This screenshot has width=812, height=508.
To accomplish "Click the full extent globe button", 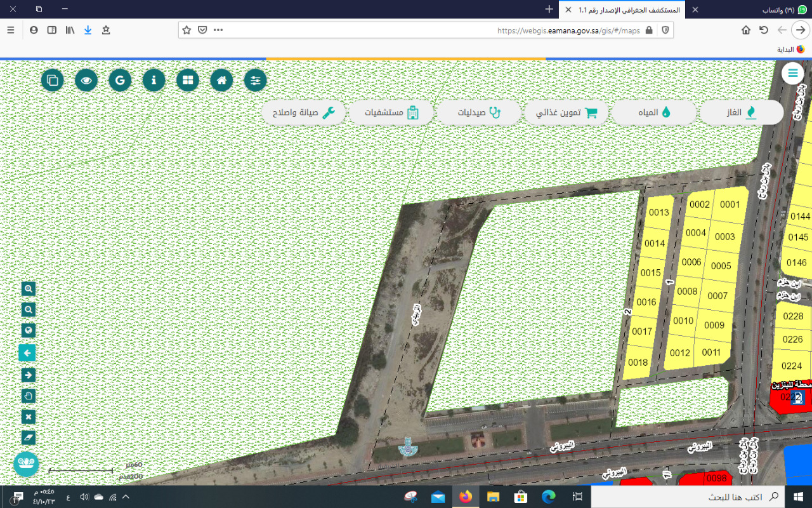I will click(x=28, y=331).
